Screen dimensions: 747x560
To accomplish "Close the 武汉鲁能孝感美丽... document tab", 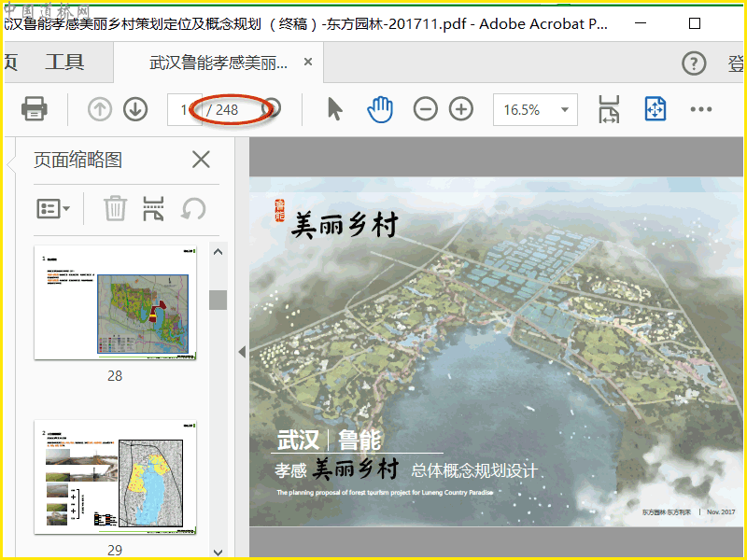I will [x=308, y=62].
